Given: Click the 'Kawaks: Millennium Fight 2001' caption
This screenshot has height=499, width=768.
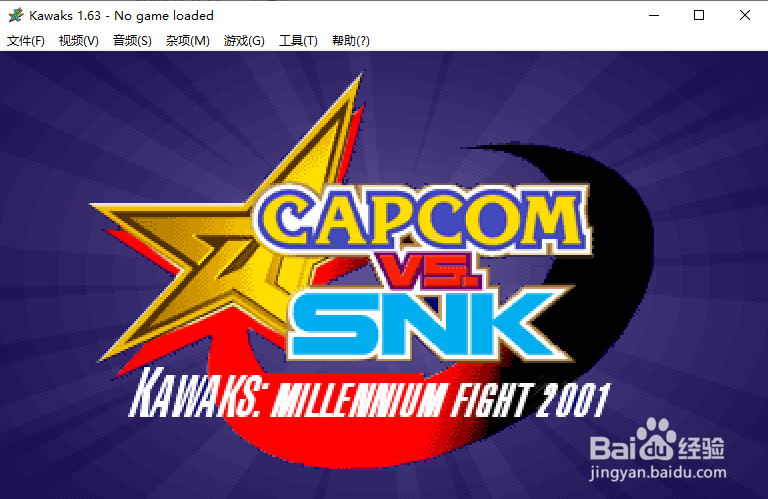Looking at the screenshot, I should (x=370, y=394).
